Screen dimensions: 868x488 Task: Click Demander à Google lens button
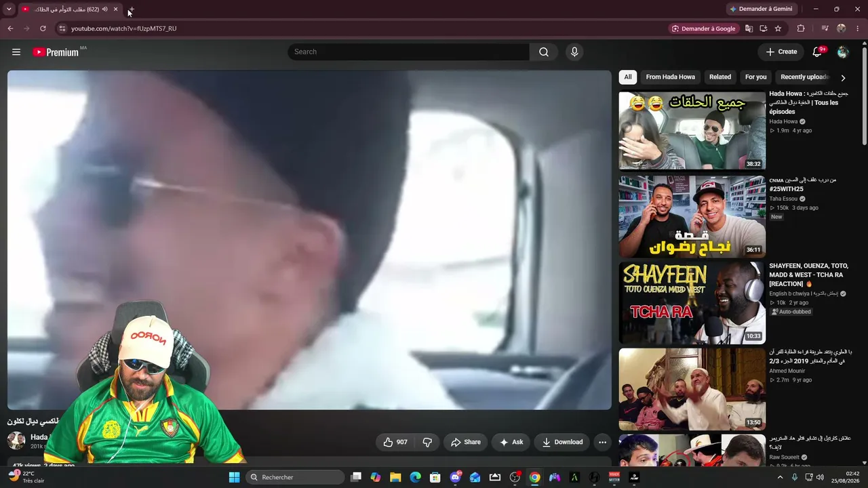click(x=703, y=28)
